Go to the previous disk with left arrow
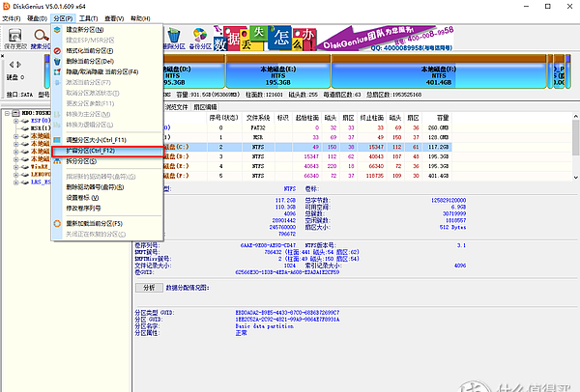The image size is (580, 392). pos(12,65)
